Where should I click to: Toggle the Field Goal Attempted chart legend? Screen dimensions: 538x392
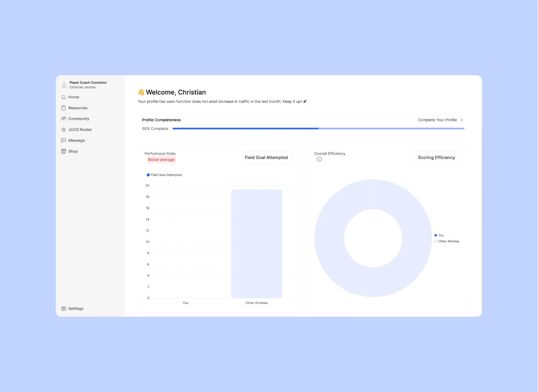click(x=164, y=175)
